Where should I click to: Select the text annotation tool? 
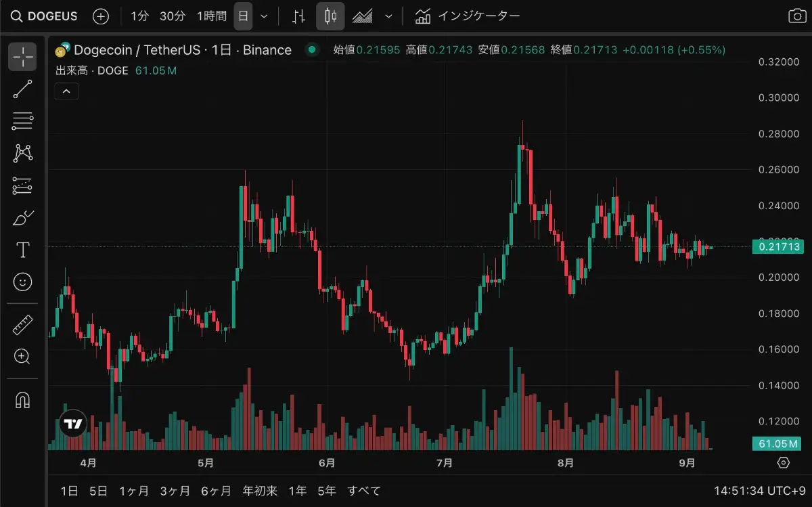pyautogui.click(x=22, y=249)
